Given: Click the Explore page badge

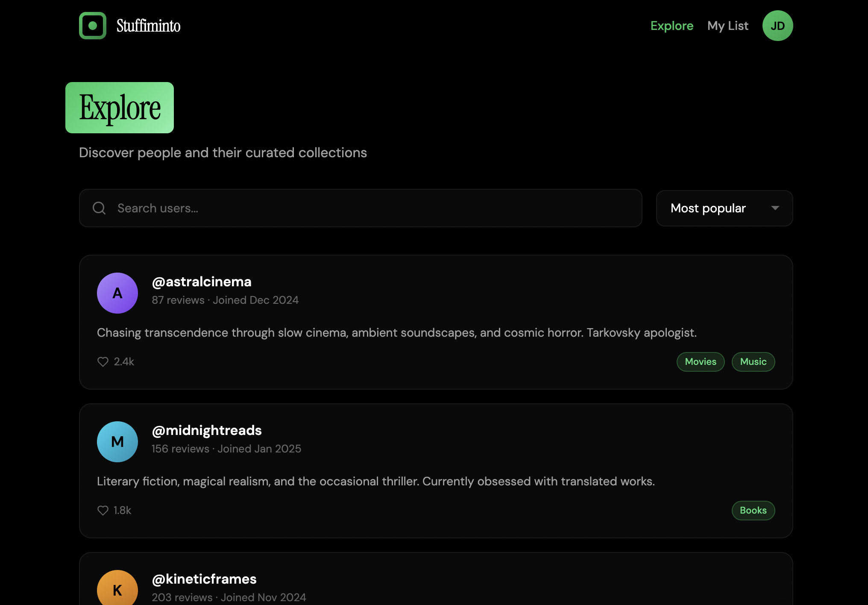Looking at the screenshot, I should 120,107.
